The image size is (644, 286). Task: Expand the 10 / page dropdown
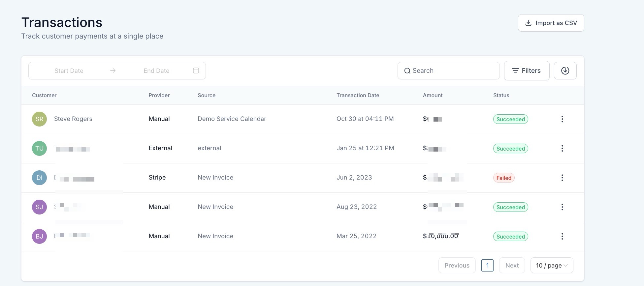(x=551, y=266)
